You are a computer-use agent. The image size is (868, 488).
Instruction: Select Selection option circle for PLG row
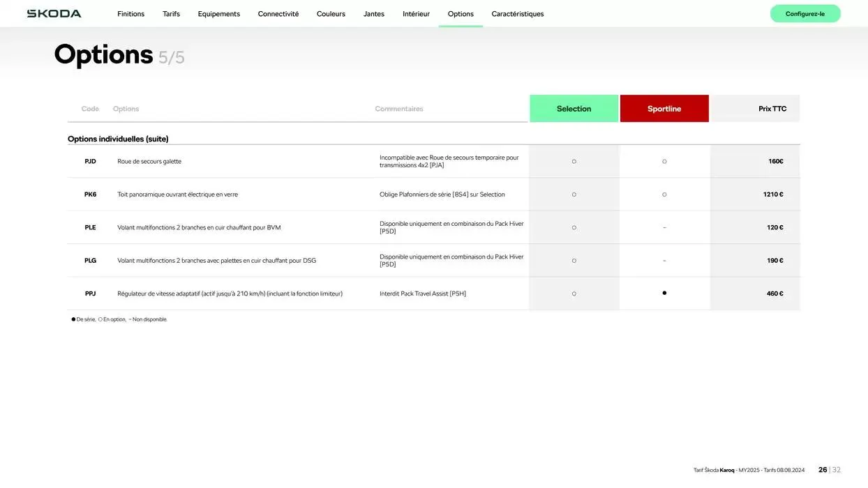tap(574, 261)
